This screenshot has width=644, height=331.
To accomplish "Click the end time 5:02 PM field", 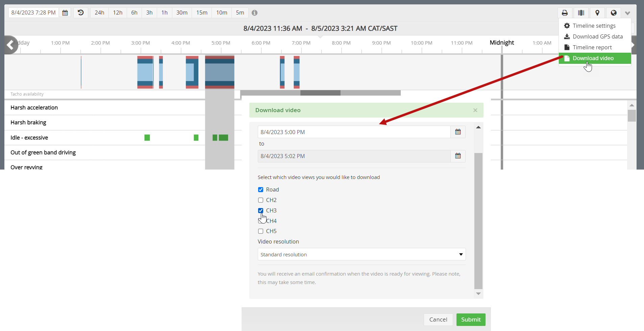I will pyautogui.click(x=354, y=156).
